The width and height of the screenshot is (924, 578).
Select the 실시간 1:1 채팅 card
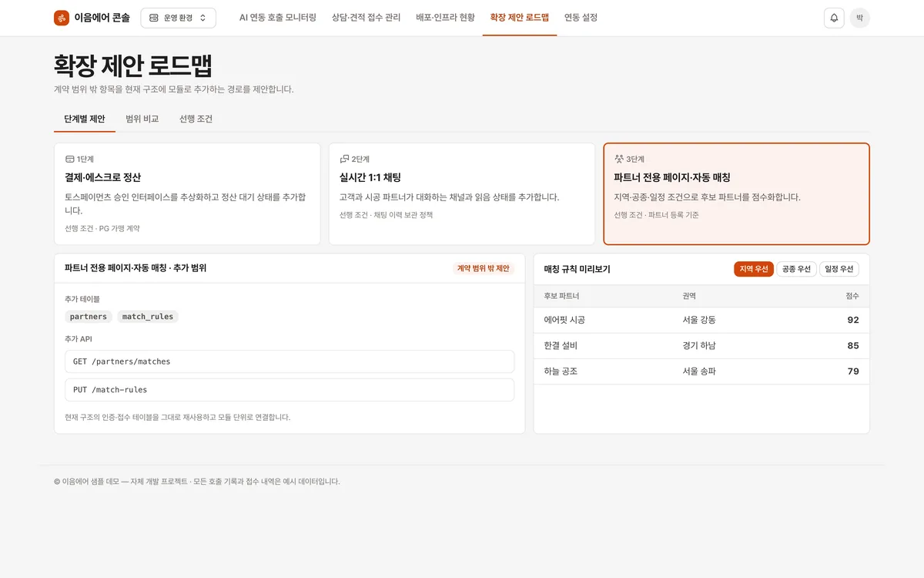tap(462, 193)
